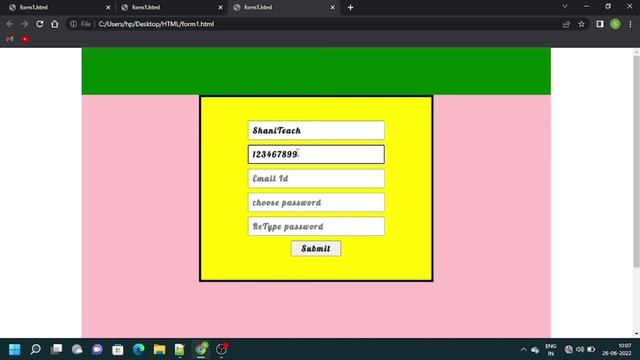The image size is (640, 360).
Task: Close the first form1.html tab
Action: pyautogui.click(x=108, y=7)
